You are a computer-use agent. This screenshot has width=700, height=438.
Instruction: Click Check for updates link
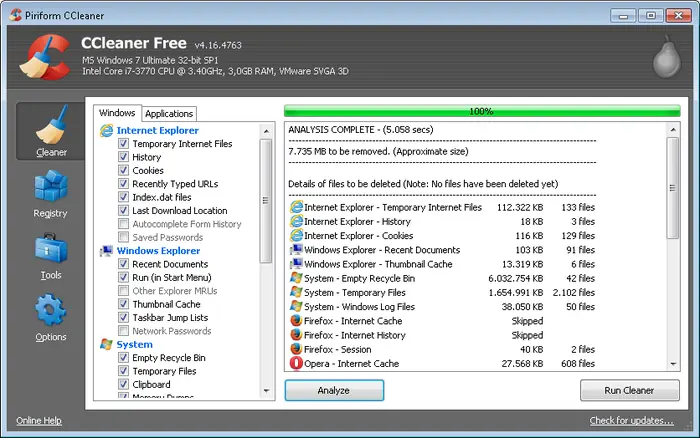[x=631, y=420]
